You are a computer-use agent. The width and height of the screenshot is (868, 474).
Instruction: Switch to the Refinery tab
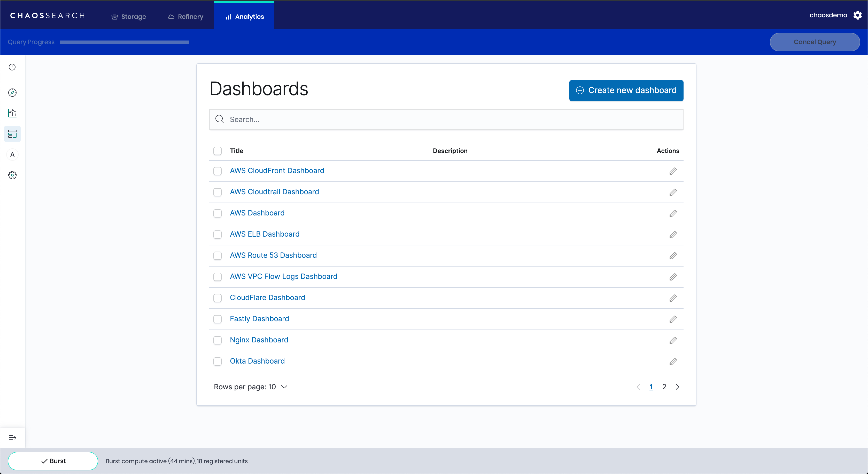pyautogui.click(x=186, y=17)
